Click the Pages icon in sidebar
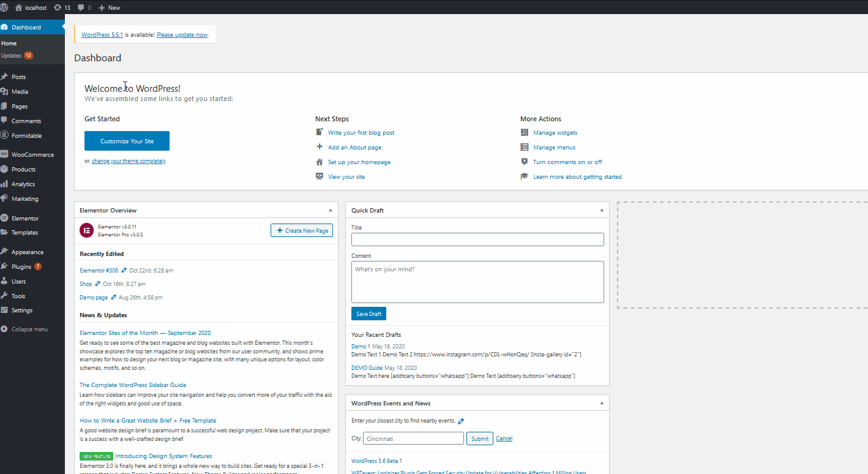 tap(4, 107)
